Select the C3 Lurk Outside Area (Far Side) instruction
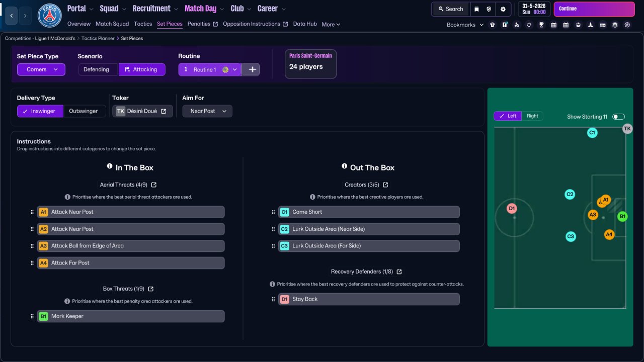 coord(369,246)
